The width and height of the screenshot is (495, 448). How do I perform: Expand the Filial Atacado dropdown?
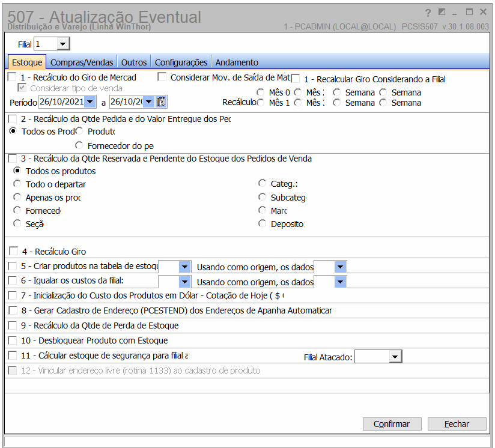click(395, 357)
